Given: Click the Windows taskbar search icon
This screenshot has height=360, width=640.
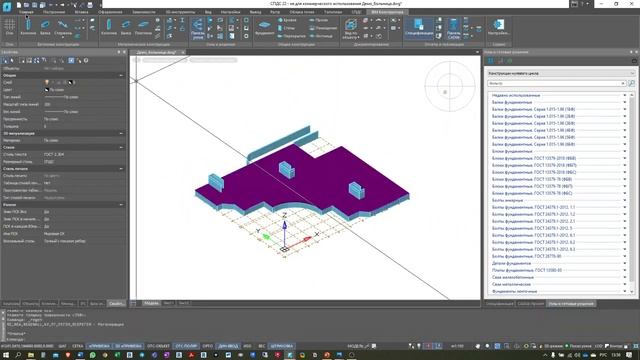Looking at the screenshot, I should [18, 355].
